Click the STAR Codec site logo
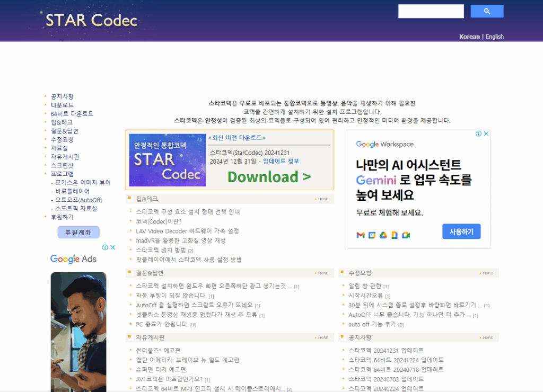The image size is (543, 392). pos(91,20)
